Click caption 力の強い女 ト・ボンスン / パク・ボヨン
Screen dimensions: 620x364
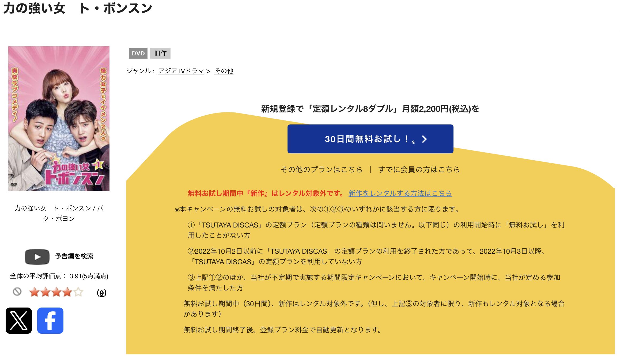(x=59, y=213)
